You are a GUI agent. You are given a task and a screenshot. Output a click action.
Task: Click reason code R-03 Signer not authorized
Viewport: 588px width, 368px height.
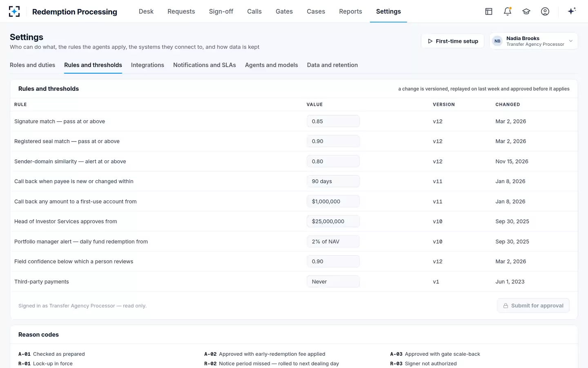coord(423,364)
